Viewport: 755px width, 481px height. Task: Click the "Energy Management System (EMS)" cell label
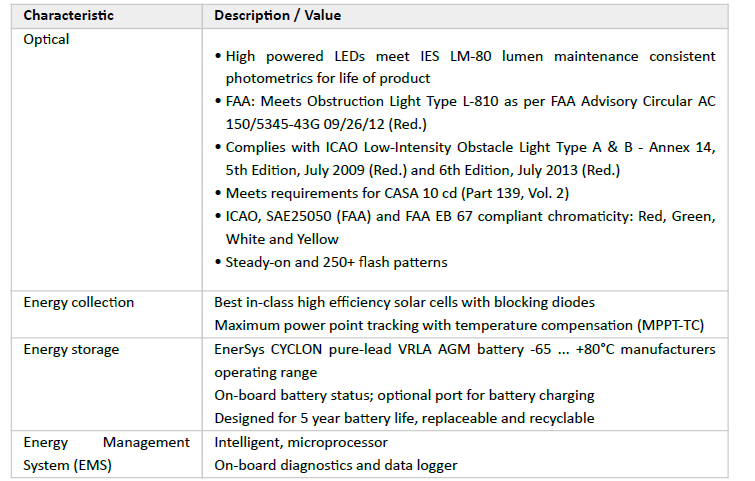pos(106,452)
